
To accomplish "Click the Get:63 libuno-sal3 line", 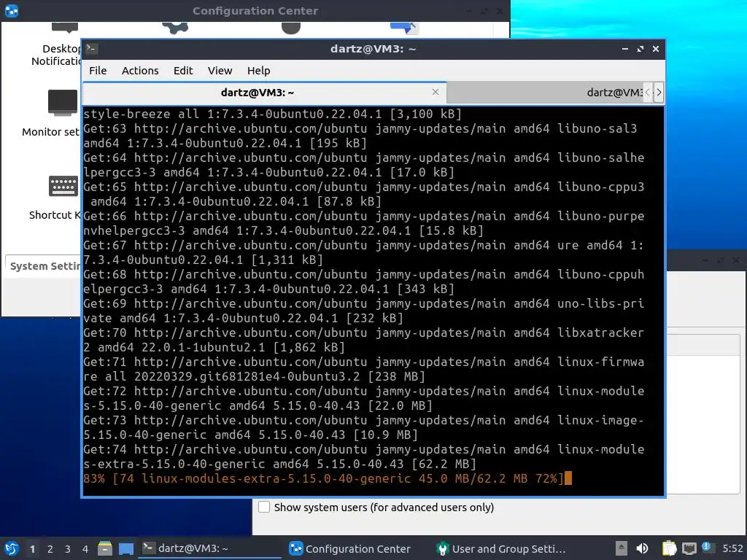I will 363,136.
